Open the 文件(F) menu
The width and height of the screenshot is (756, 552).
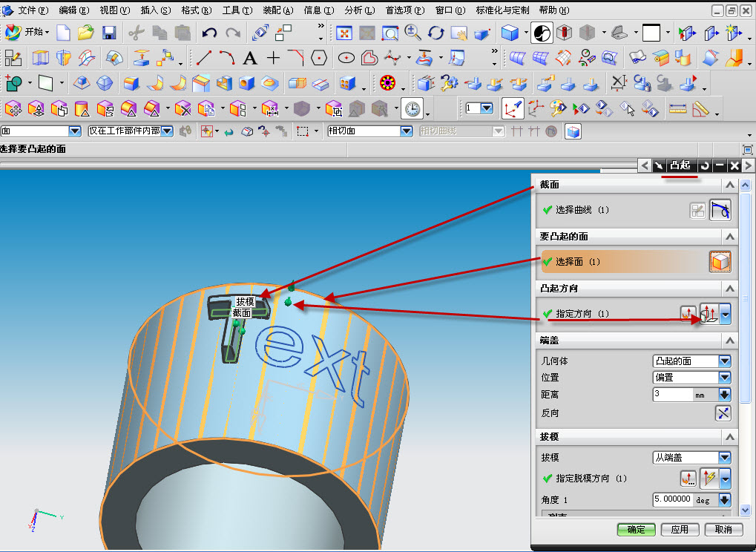pos(33,10)
